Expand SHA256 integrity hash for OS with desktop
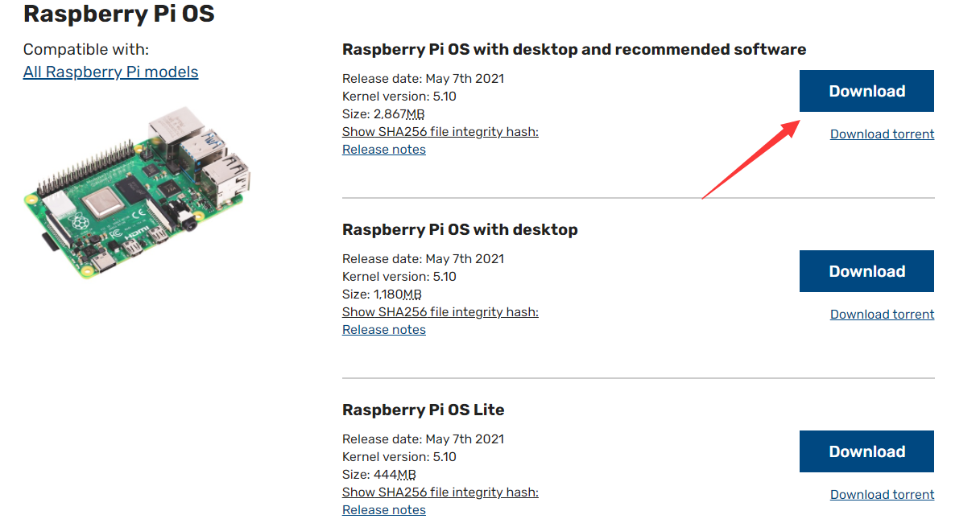The image size is (980, 519). 440,312
